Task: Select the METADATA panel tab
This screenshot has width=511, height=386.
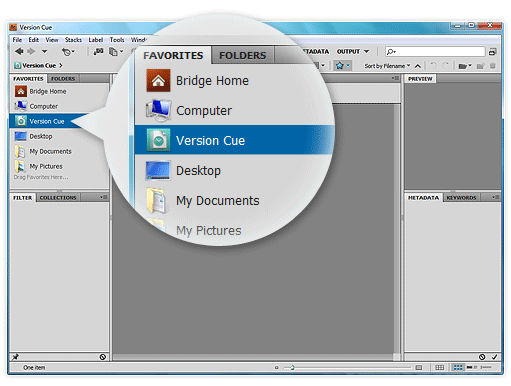Action: point(424,198)
